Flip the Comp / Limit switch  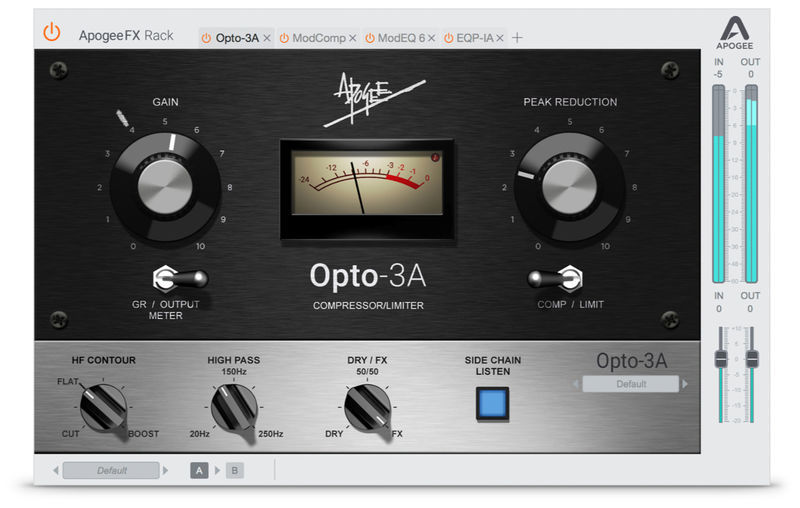tap(555, 278)
